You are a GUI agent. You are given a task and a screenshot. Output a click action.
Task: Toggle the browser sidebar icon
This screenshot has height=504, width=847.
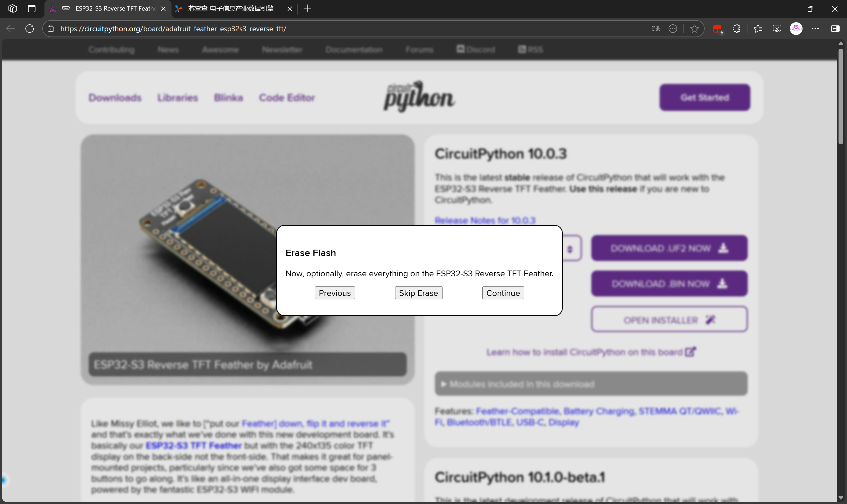point(835,29)
